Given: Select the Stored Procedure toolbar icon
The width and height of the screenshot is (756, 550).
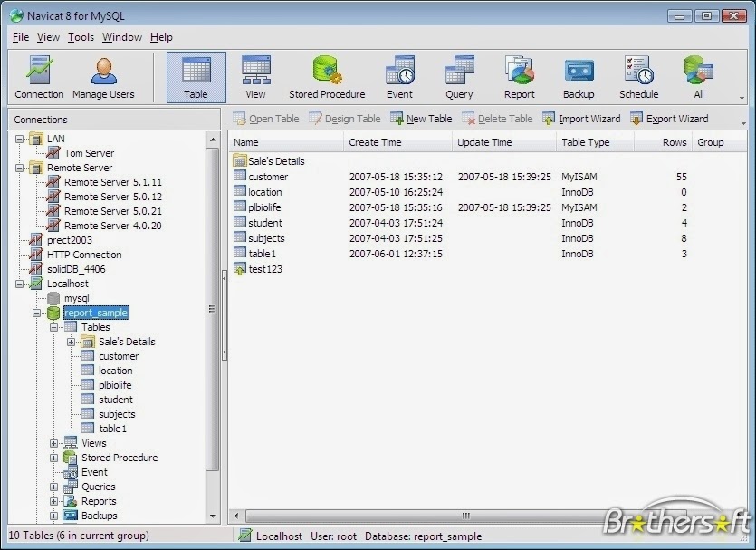Looking at the screenshot, I should click(326, 76).
